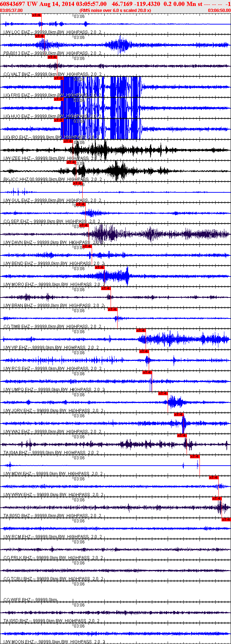This screenshot has height=644, width=231.
Task: Select the pick marker on UW MORO trace
Action: [x=99, y=267]
